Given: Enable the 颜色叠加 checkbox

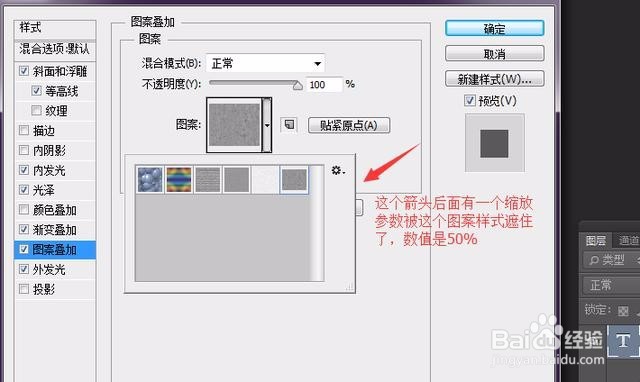Looking at the screenshot, I should coord(24,209).
